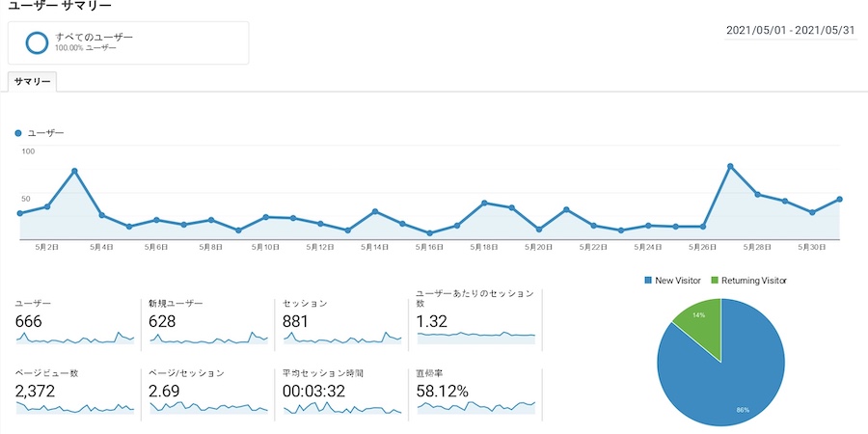Click the 平均セッション時間 metric label
The width and height of the screenshot is (868, 434).
tap(323, 373)
